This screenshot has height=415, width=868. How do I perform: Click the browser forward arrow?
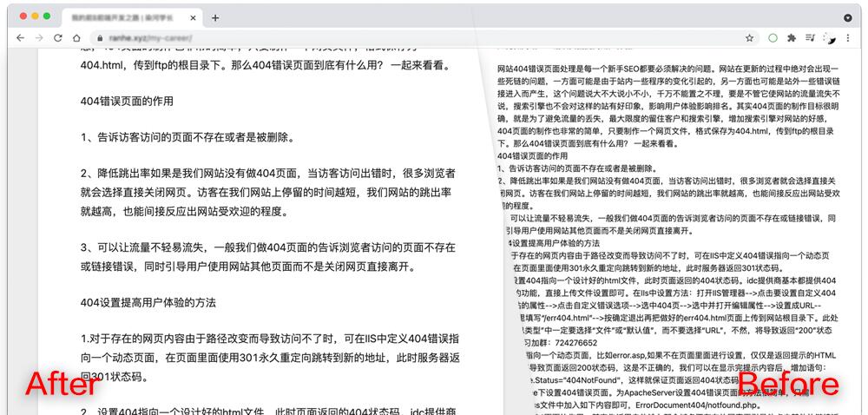click(38, 38)
